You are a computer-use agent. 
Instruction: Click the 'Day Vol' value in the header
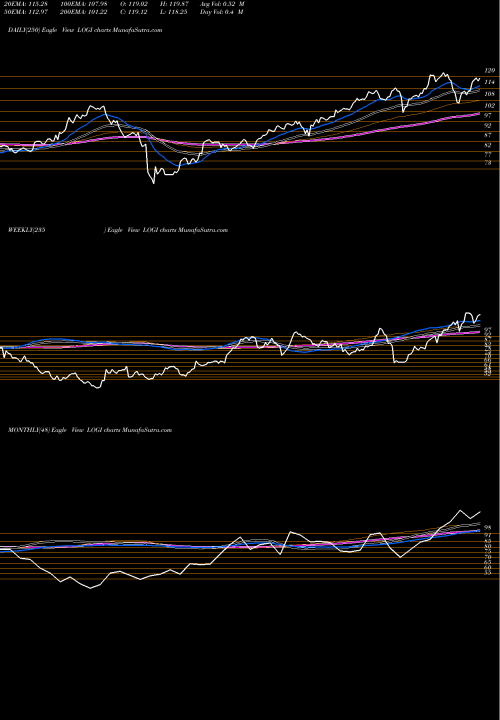click(x=221, y=12)
